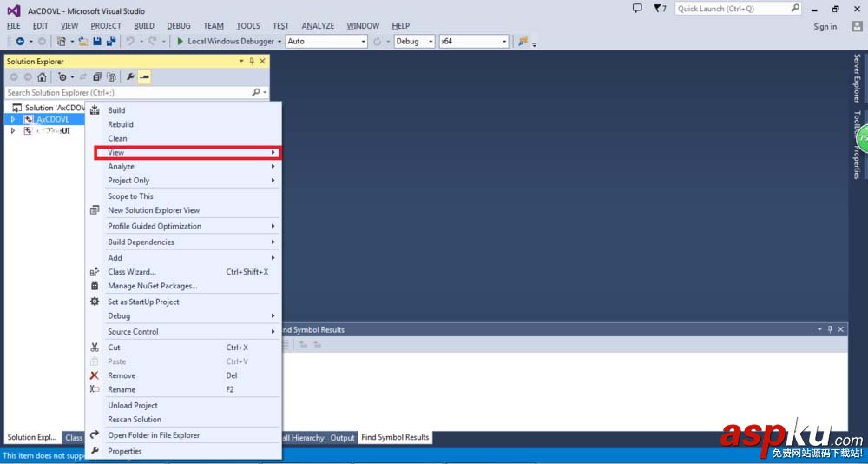Open the feedback speech bubble icon
This screenshot has width=868, height=464.
(x=637, y=9)
